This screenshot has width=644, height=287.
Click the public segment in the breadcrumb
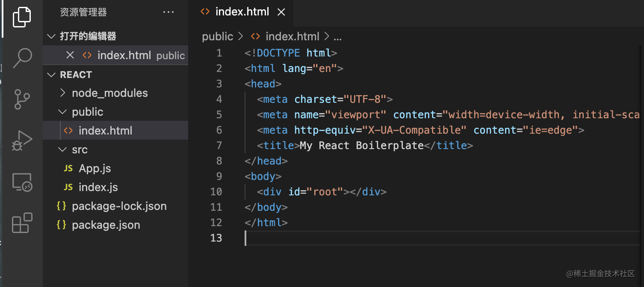pyautogui.click(x=217, y=37)
